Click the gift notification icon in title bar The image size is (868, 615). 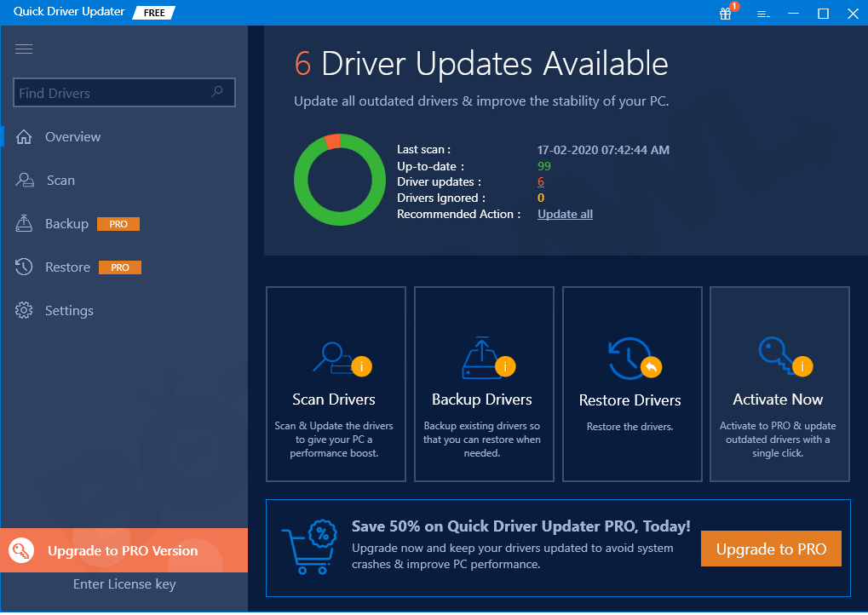point(726,13)
